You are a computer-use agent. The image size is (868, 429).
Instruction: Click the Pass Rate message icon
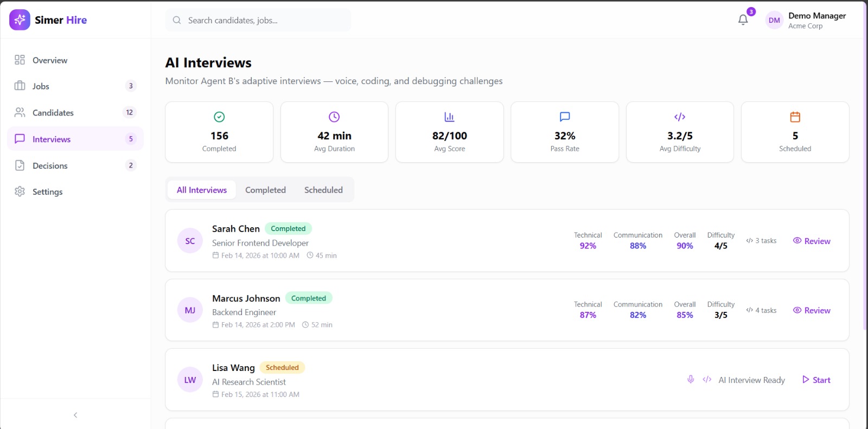[x=565, y=117]
